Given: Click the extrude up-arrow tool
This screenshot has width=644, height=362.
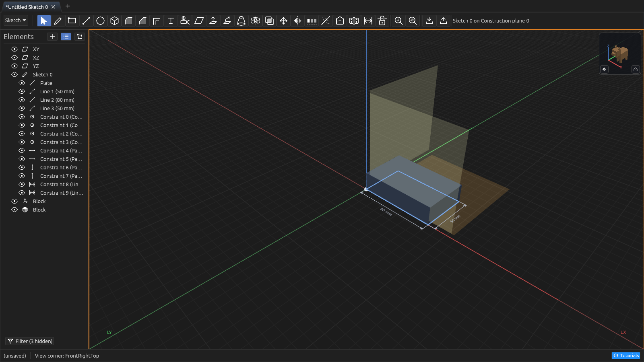Looking at the screenshot, I should coord(213,21).
